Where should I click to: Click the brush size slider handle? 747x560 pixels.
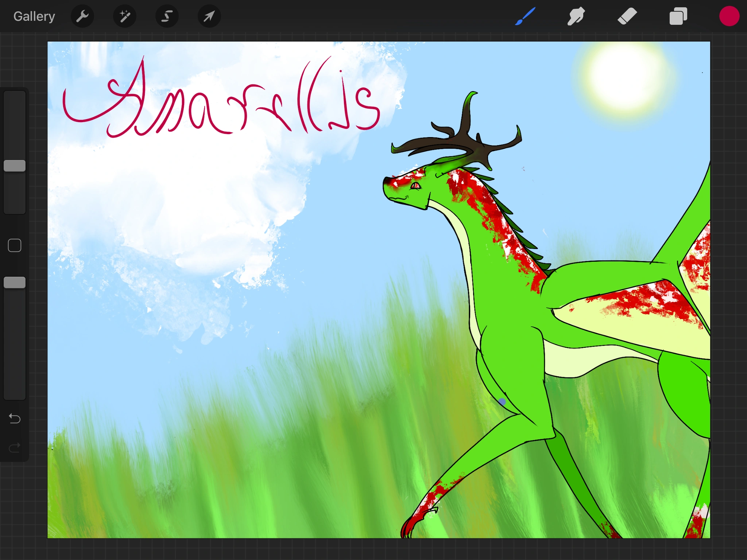coord(15,166)
